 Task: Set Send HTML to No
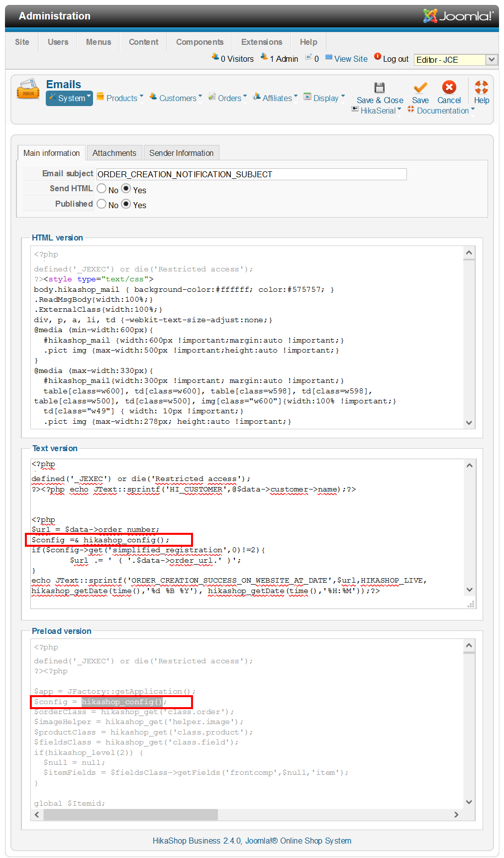point(101,189)
